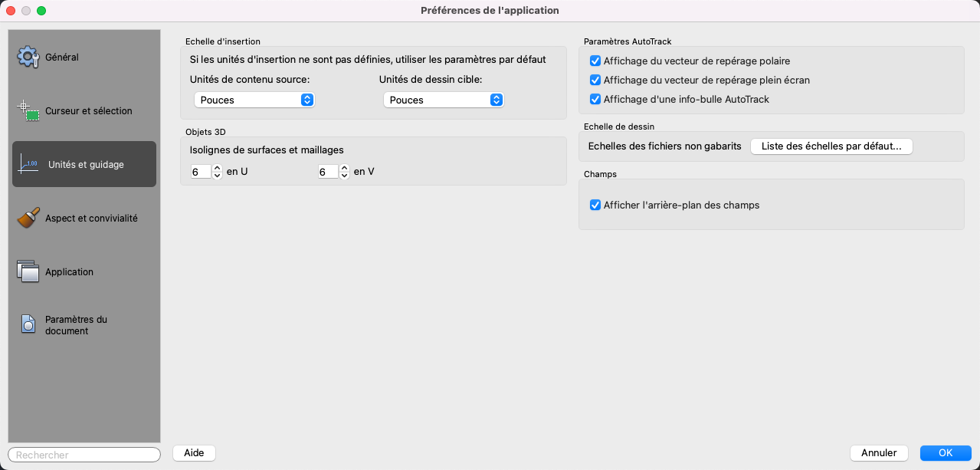This screenshot has height=470, width=980.
Task: Increase the en U isolines stepper
Action: [217, 169]
